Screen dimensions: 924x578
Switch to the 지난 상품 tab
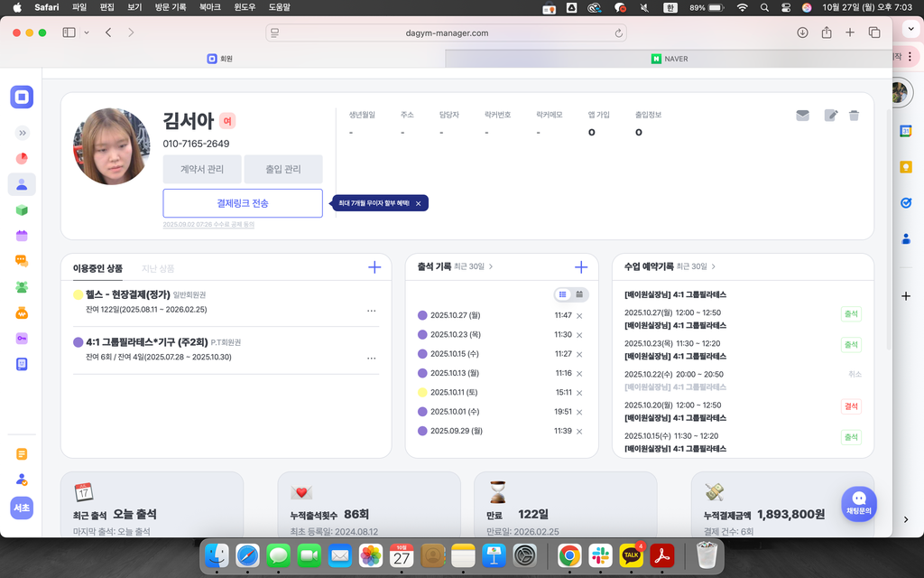pyautogui.click(x=158, y=268)
